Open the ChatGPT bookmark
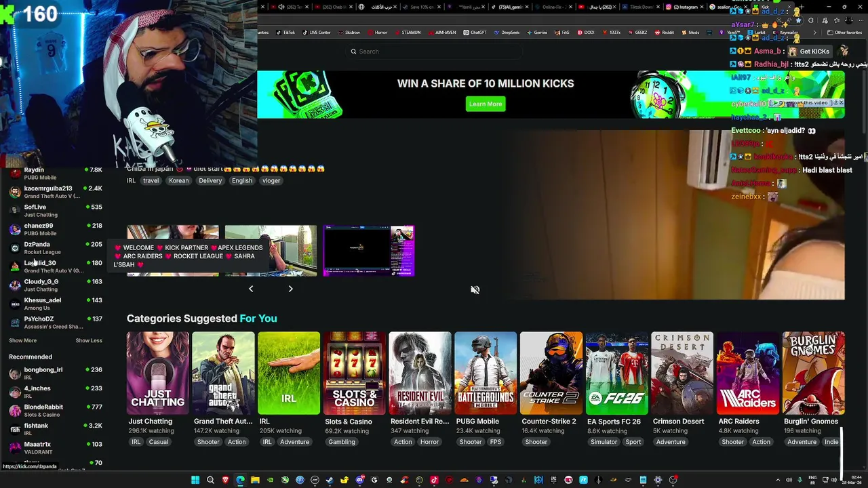The image size is (868, 488). (475, 33)
